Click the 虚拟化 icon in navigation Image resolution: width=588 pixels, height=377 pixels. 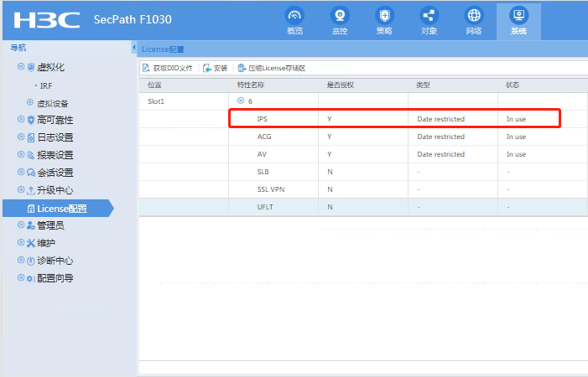tap(31, 67)
